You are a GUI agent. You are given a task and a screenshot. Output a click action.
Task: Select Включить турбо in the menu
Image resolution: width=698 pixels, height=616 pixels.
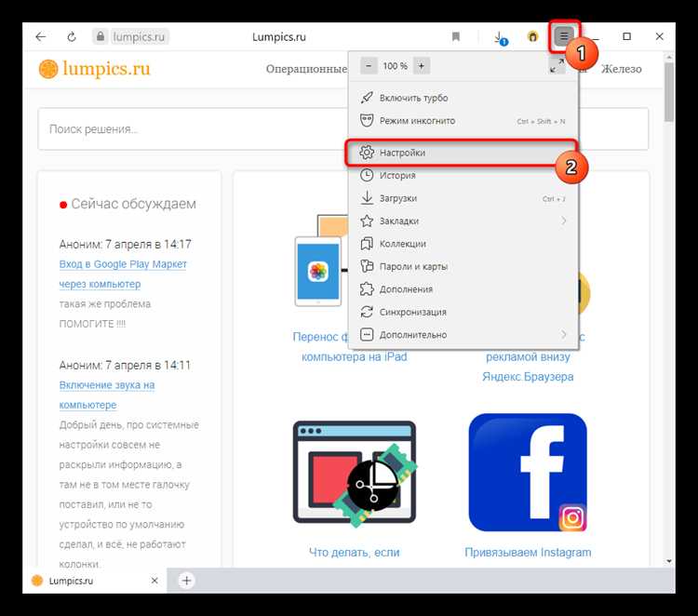463,98
